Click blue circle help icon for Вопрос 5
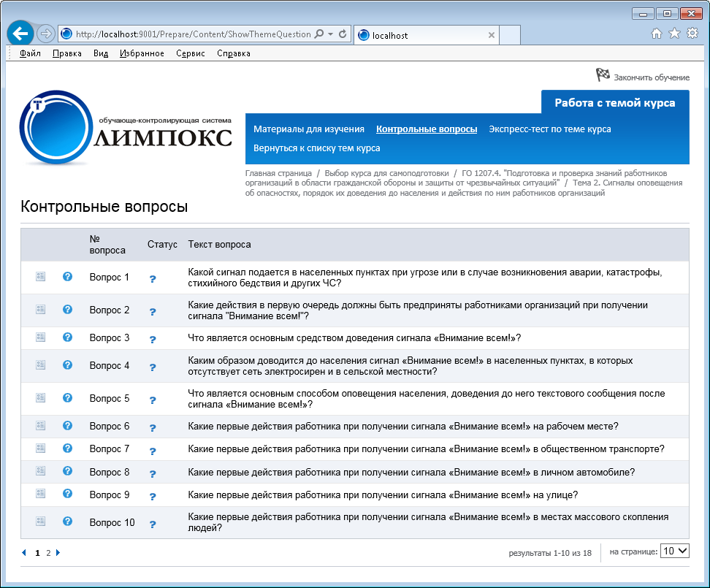The width and height of the screenshot is (710, 588). (x=67, y=397)
